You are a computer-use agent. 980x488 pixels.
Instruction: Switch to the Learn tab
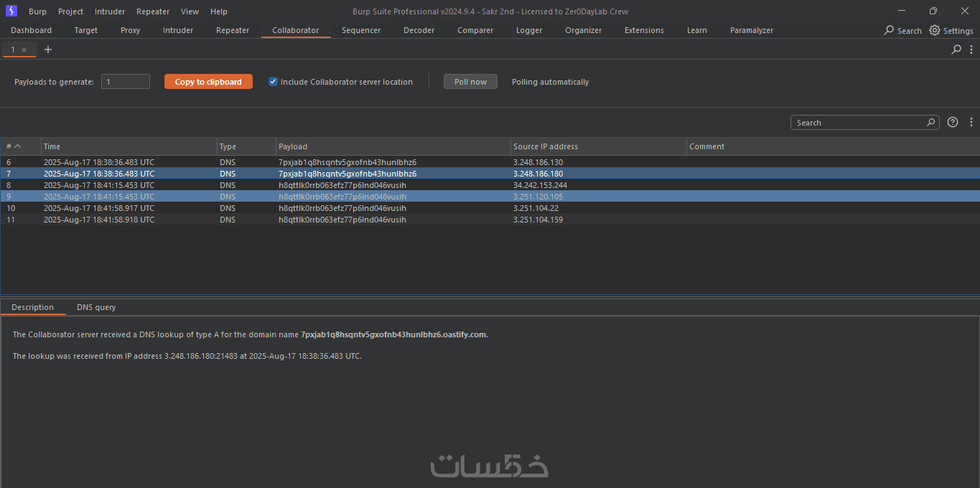click(x=696, y=30)
